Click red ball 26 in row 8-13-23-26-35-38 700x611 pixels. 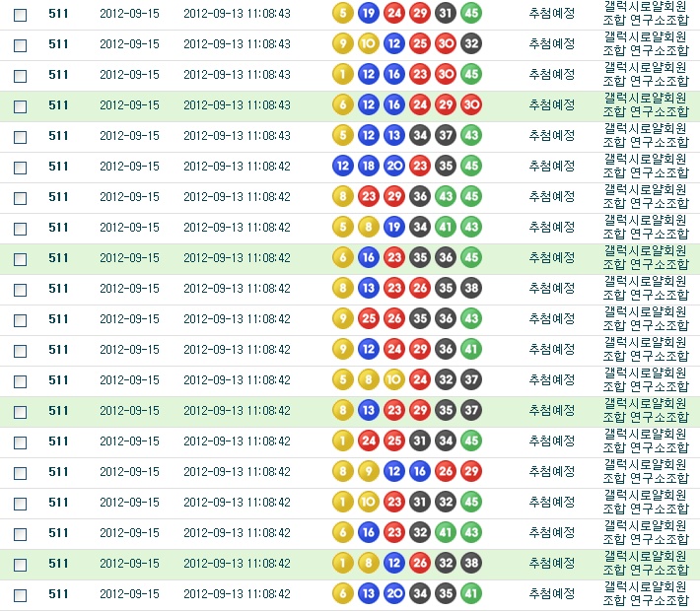(x=420, y=288)
